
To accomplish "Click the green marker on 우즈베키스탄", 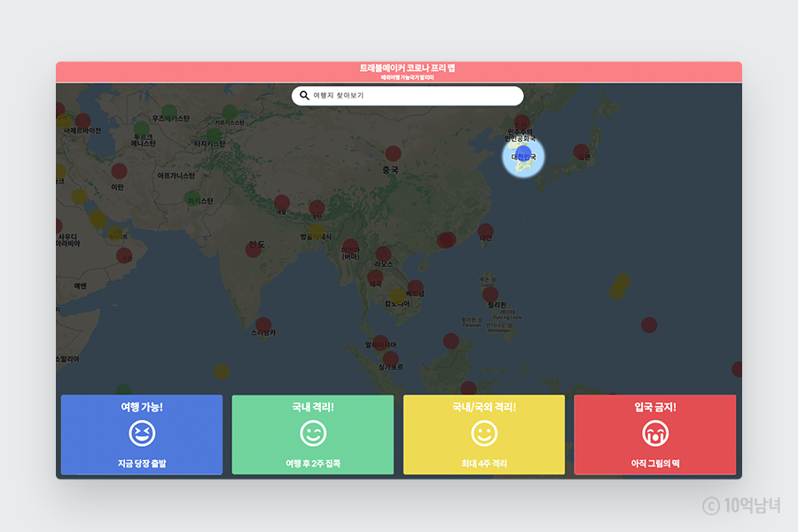I will point(169,112).
